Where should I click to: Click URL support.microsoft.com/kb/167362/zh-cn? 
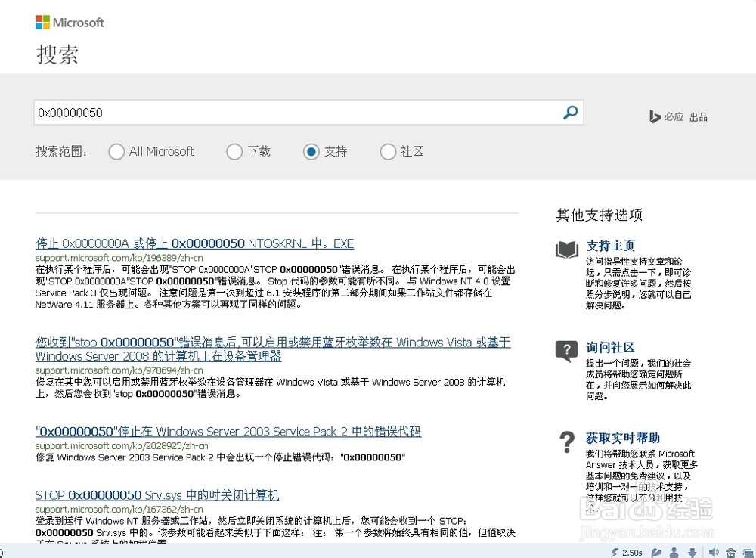(x=119, y=510)
